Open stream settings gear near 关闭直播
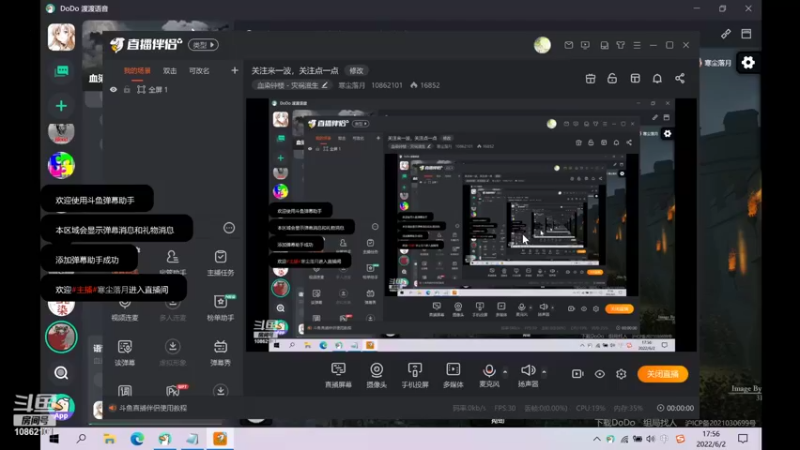The height and width of the screenshot is (450, 800). click(x=621, y=374)
